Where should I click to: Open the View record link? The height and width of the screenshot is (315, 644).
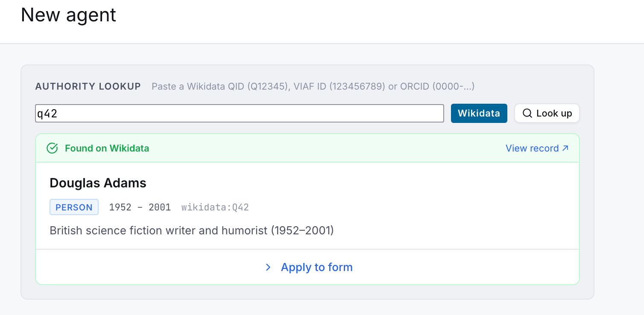tap(537, 148)
